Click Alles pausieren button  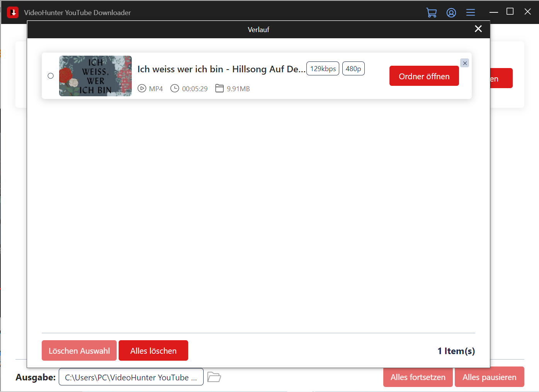point(490,377)
